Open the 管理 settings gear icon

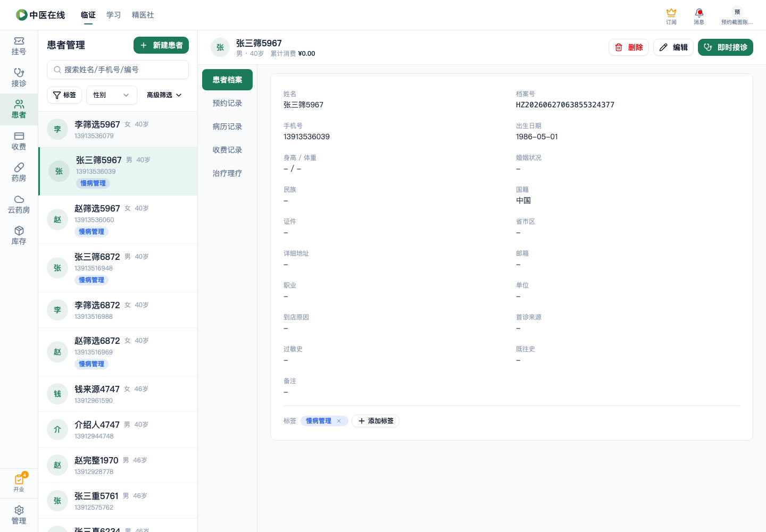19,516
